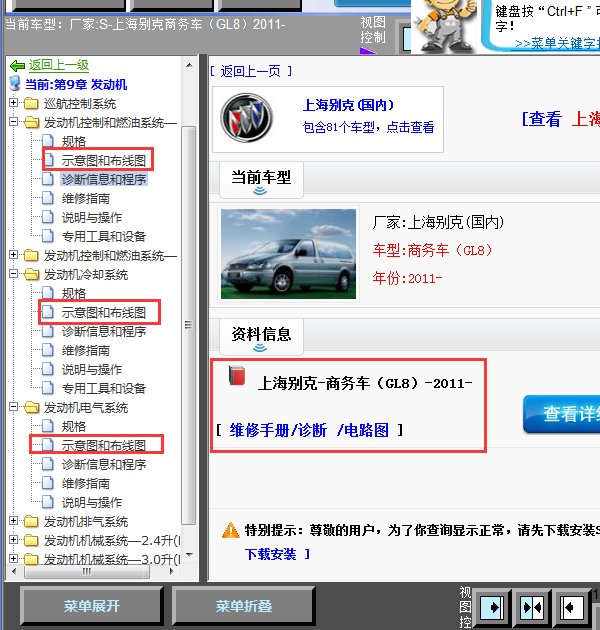Select highlighted 诊断信息和程序 under 燃油系统
Image resolution: width=600 pixels, height=630 pixels.
click(104, 179)
